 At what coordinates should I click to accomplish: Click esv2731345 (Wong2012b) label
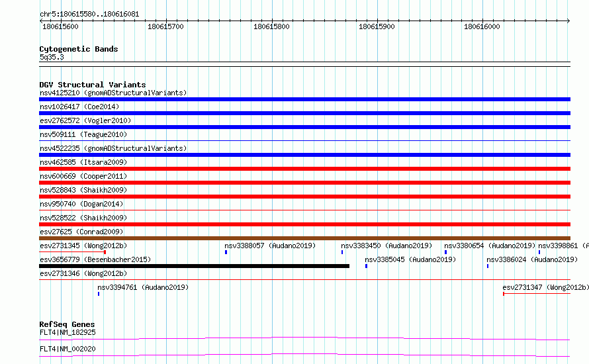83,246
